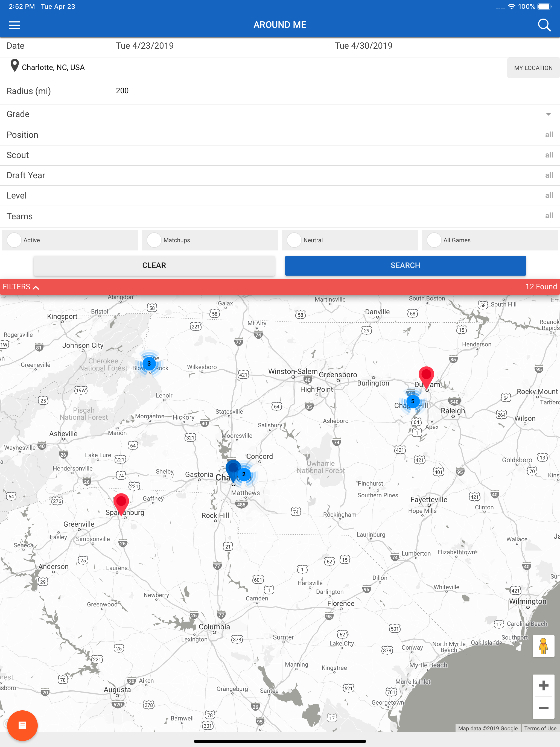Zoom out on the map
This screenshot has height=747, width=560.
point(543,707)
